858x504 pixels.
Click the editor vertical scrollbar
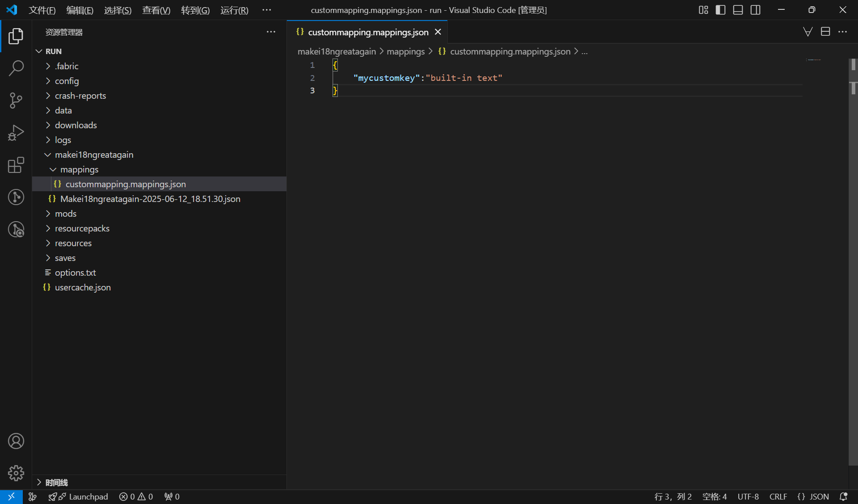(853, 261)
